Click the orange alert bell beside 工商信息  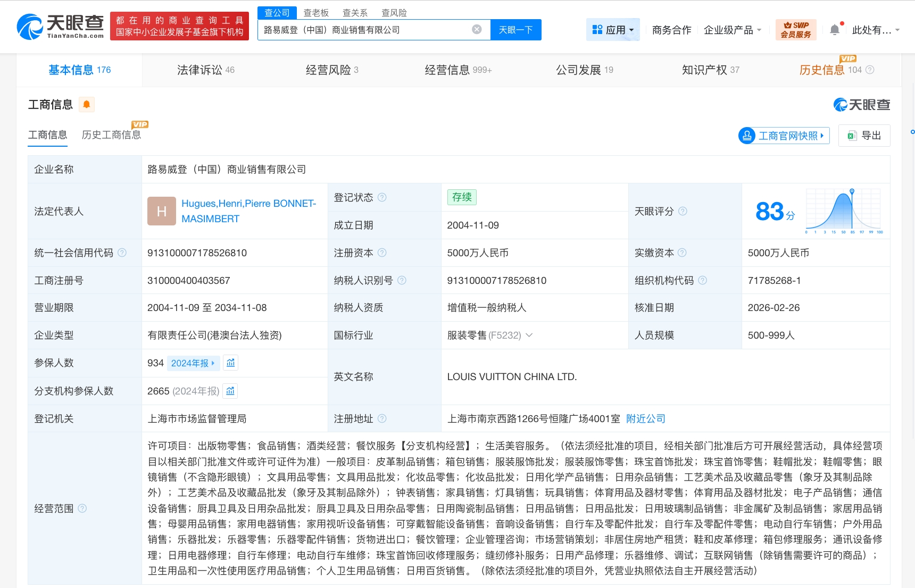pos(87,105)
